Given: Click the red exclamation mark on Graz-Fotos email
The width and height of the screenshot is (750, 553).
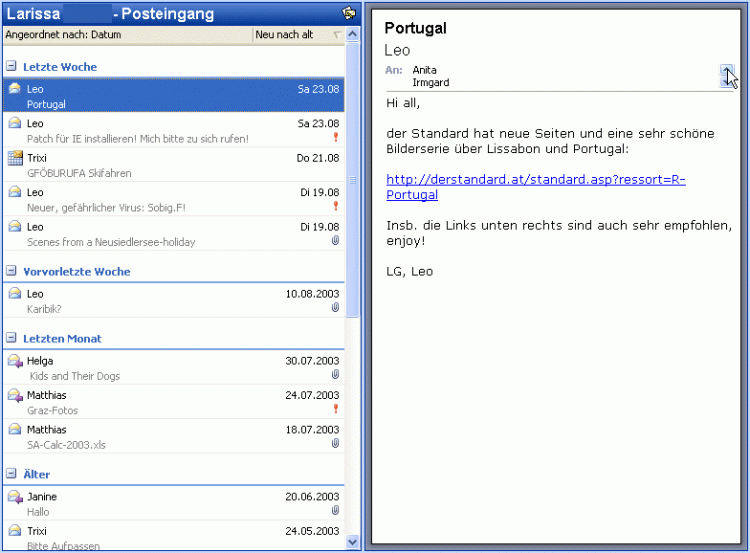Looking at the screenshot, I should [x=336, y=409].
